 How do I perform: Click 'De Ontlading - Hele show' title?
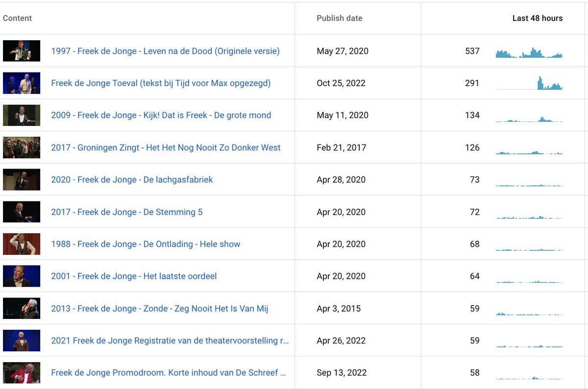(x=146, y=244)
